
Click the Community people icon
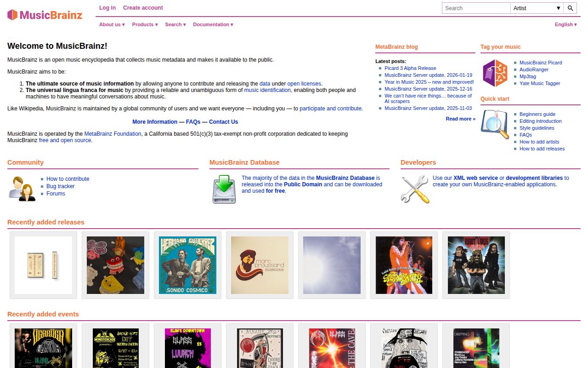(x=22, y=188)
